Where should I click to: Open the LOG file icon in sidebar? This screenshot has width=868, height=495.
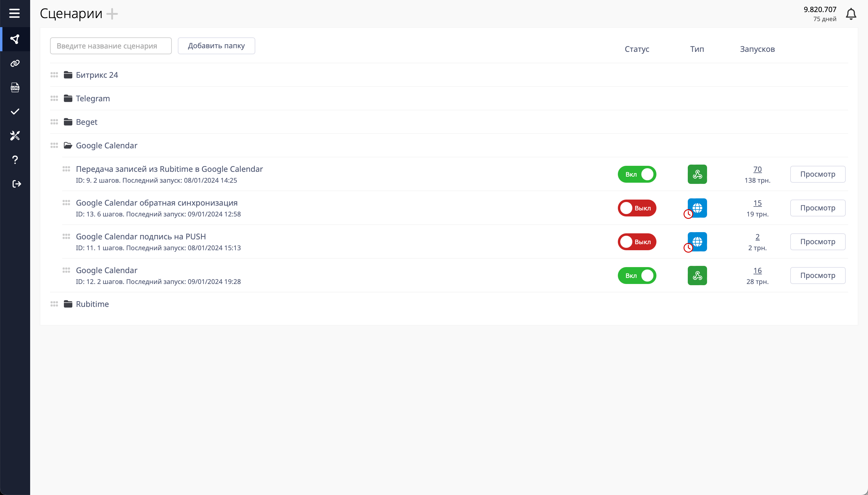click(x=15, y=87)
